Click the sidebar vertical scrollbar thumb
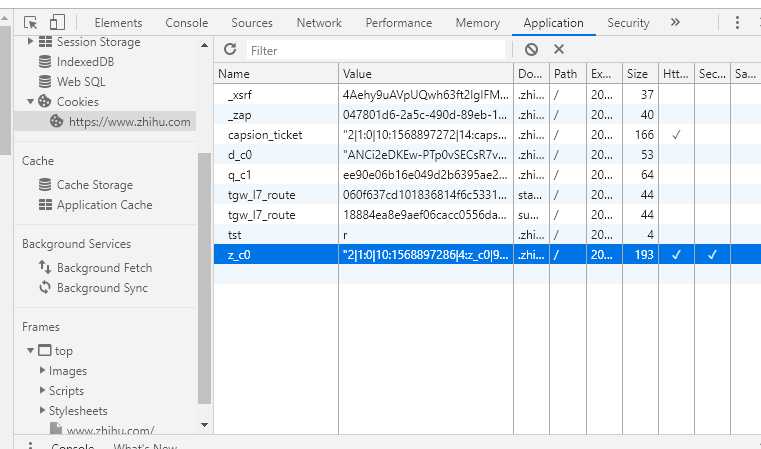This screenshot has height=449, width=761. pyautogui.click(x=204, y=278)
